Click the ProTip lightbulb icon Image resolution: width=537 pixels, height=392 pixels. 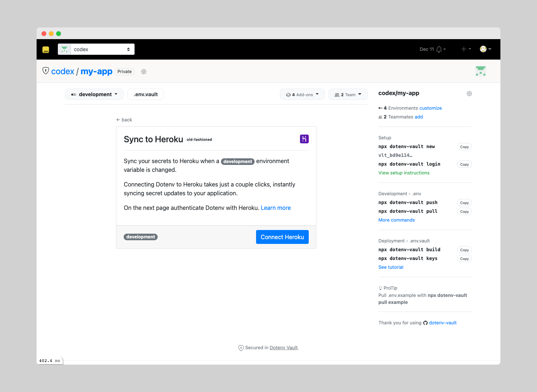click(x=380, y=288)
